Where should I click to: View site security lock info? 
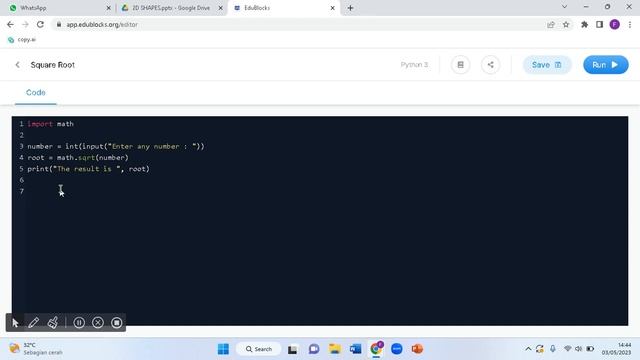tap(59, 24)
